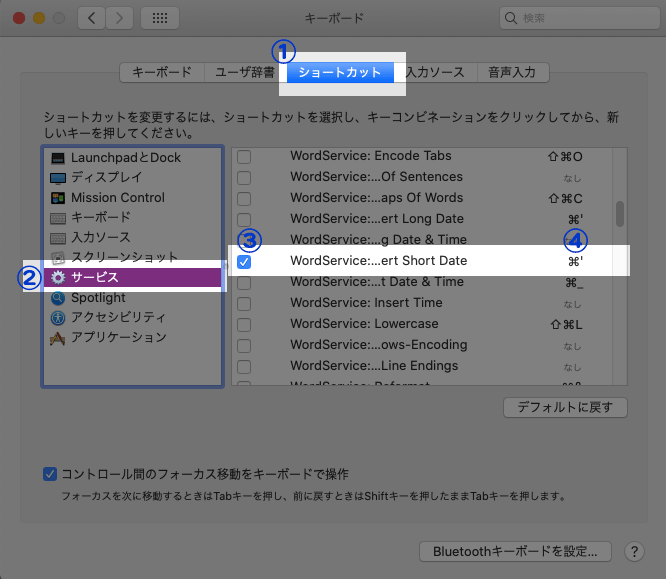This screenshot has width=666, height=579.
Task: Select the アクセシビリティ accessibility icon
Action: pyautogui.click(x=58, y=318)
